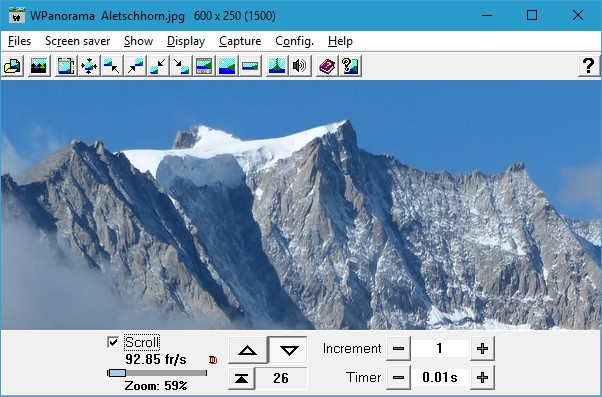Click the Zoom: 59% label
Viewport: 602px width, 397px height.
pyautogui.click(x=156, y=385)
